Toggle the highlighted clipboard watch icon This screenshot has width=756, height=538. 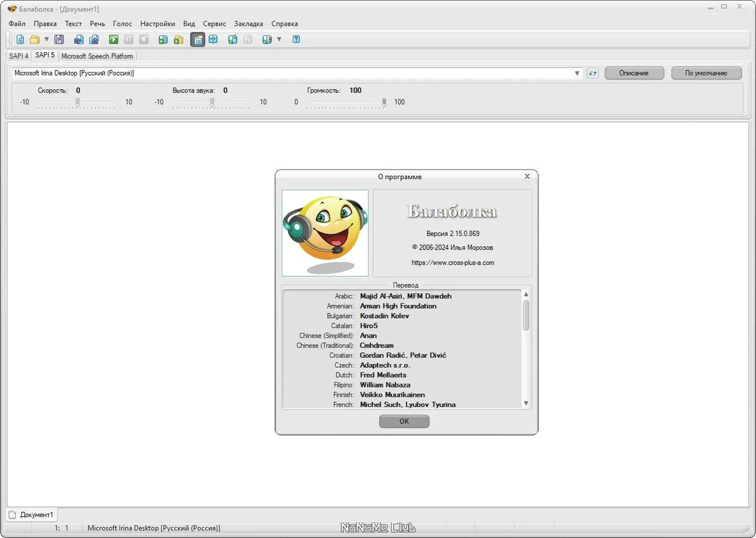(198, 40)
